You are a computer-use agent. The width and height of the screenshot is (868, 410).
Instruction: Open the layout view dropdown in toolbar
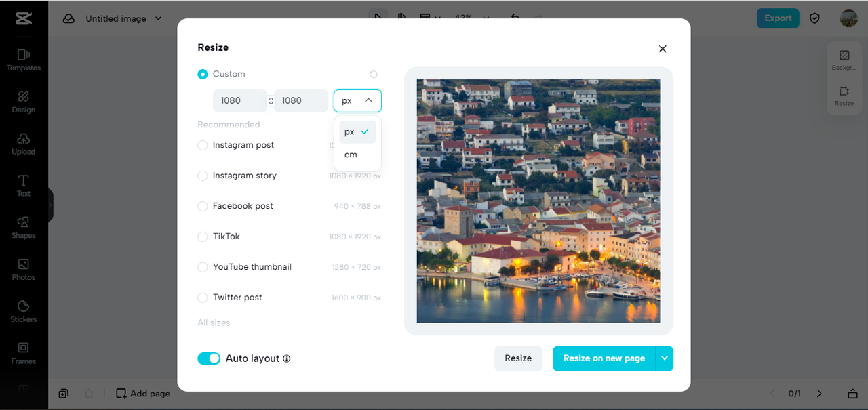pyautogui.click(x=429, y=18)
